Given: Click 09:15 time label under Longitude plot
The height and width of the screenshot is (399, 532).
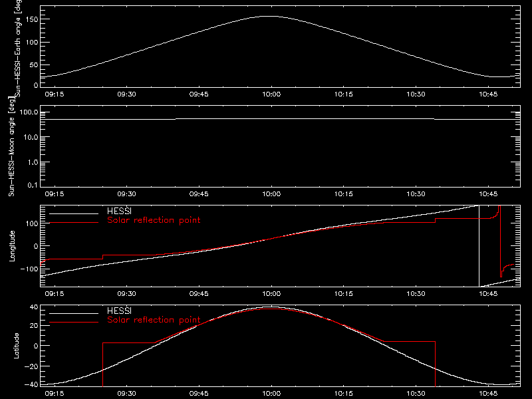Looking at the screenshot, I should (55, 294).
